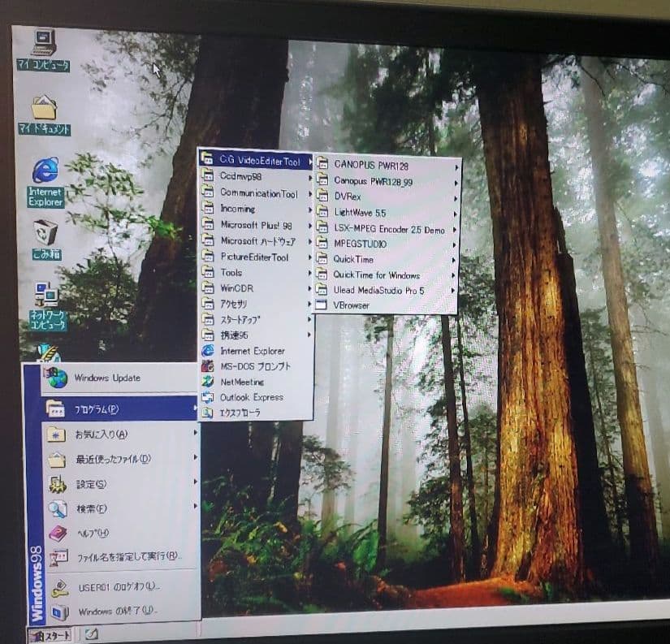Screen dimensions: 670x644
Task: Open the My Documents folder icon
Action: tap(44, 108)
